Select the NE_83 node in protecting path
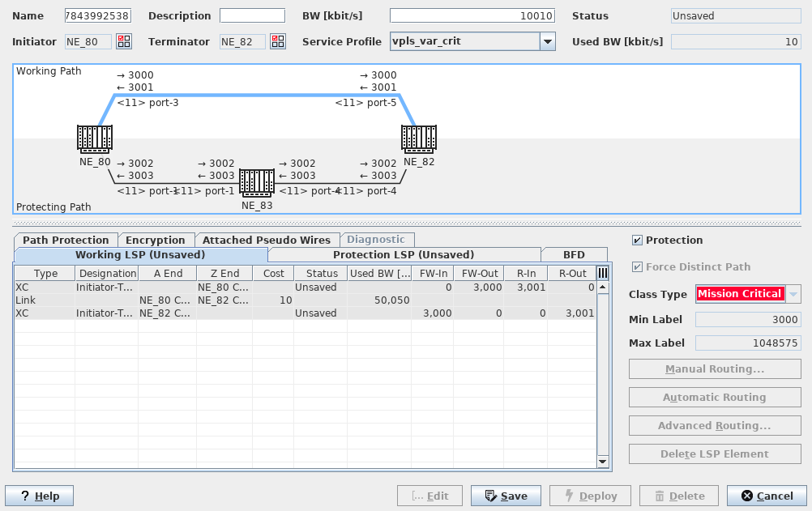Image resolution: width=812 pixels, height=511 pixels. [257, 183]
